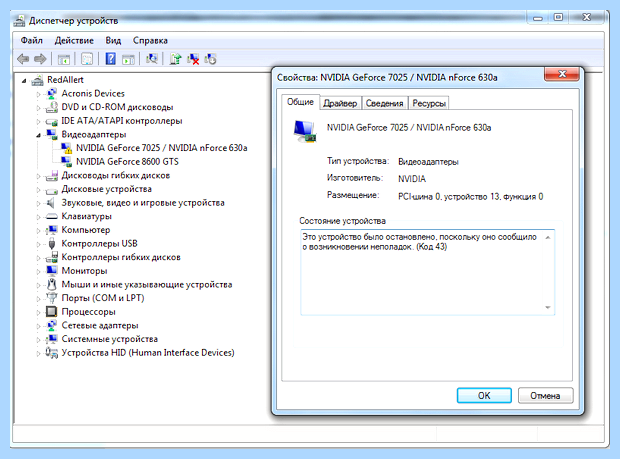Open the Действие menu
620x459 pixels.
pyautogui.click(x=74, y=40)
